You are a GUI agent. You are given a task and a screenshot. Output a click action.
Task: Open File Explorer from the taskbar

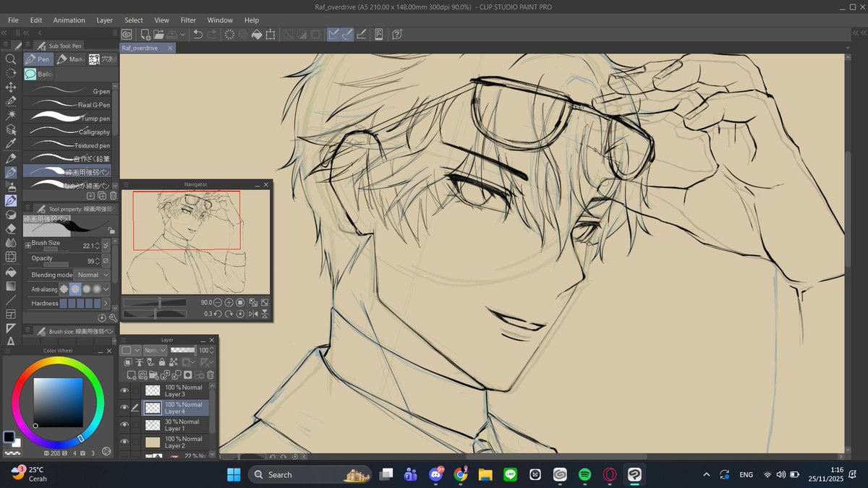coord(485,474)
